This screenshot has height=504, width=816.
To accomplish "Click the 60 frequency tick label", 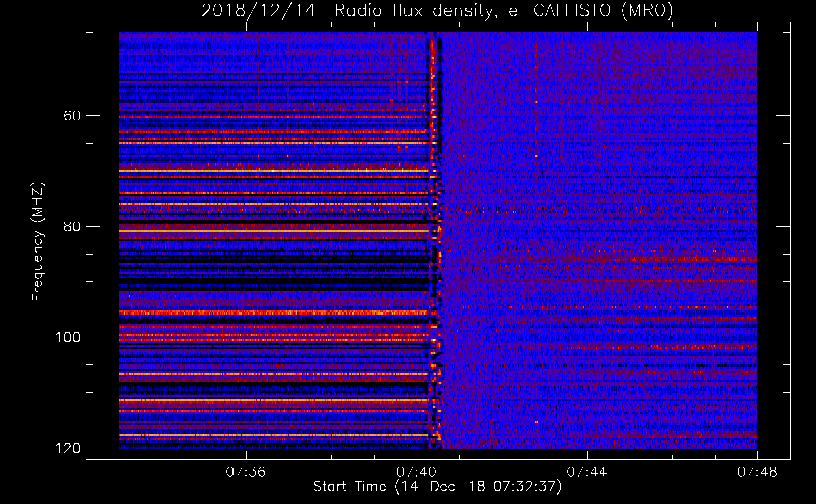I will coord(72,116).
